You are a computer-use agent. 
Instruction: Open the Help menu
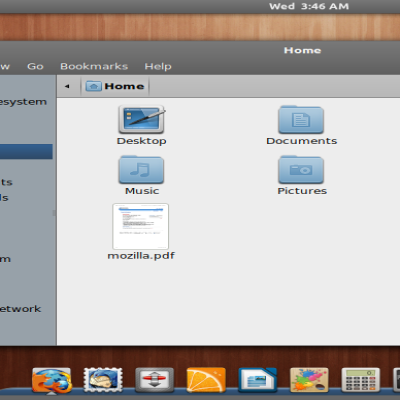[158, 66]
